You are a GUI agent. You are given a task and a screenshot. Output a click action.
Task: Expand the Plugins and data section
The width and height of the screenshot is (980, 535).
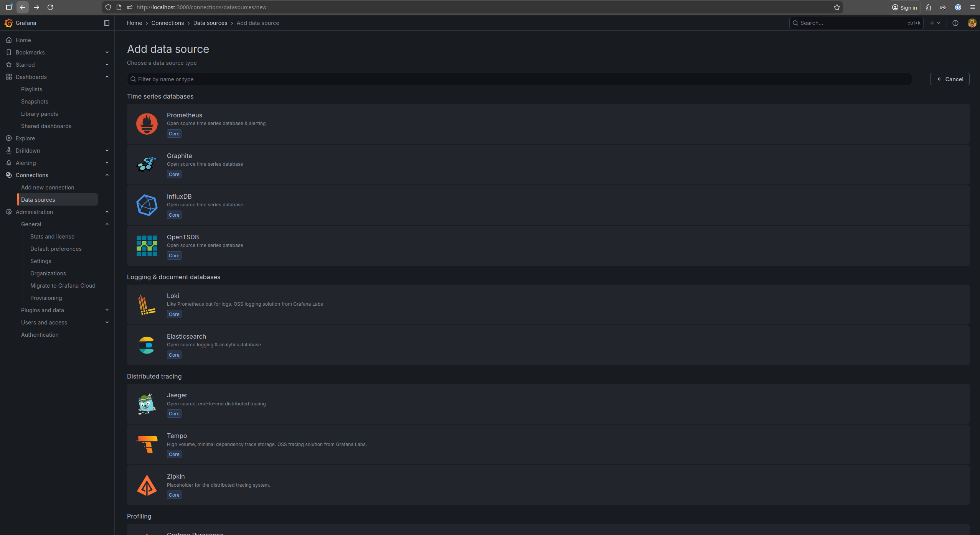click(x=107, y=310)
